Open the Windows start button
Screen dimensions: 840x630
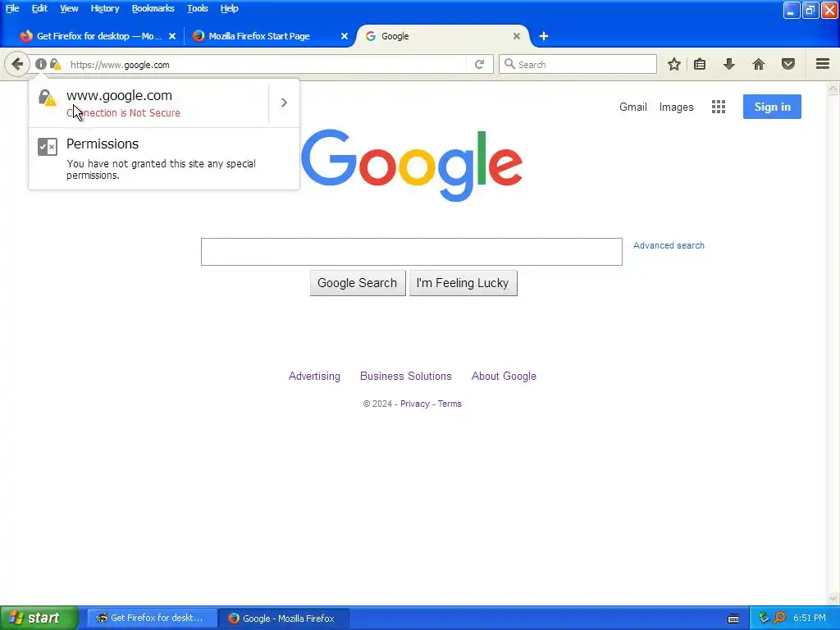click(x=39, y=618)
